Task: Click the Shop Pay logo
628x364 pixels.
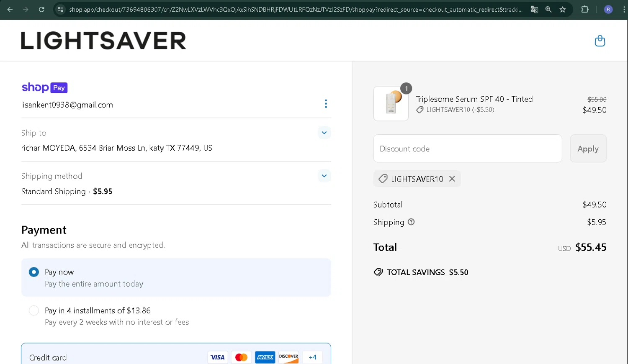Action: click(x=44, y=87)
